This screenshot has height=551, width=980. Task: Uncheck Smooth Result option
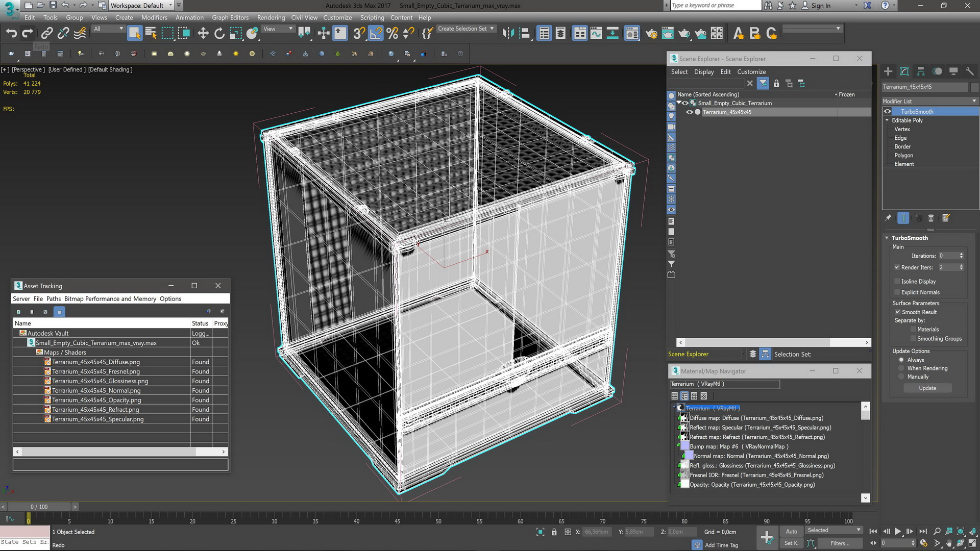pyautogui.click(x=897, y=312)
